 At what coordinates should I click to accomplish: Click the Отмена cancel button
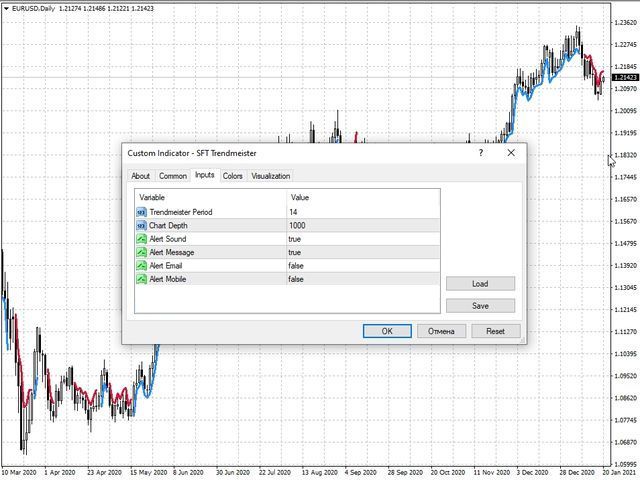coord(441,331)
